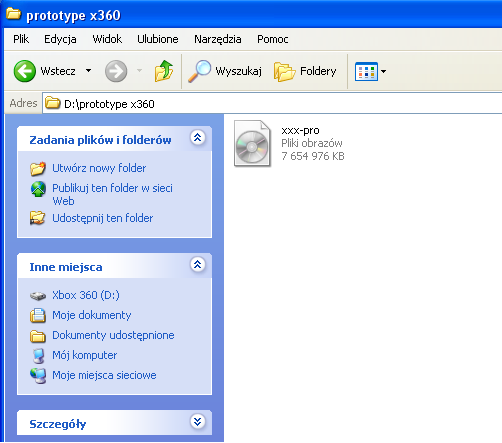The width and height of the screenshot is (502, 443).
Task: Click the address bar path field
Action: pos(272,104)
